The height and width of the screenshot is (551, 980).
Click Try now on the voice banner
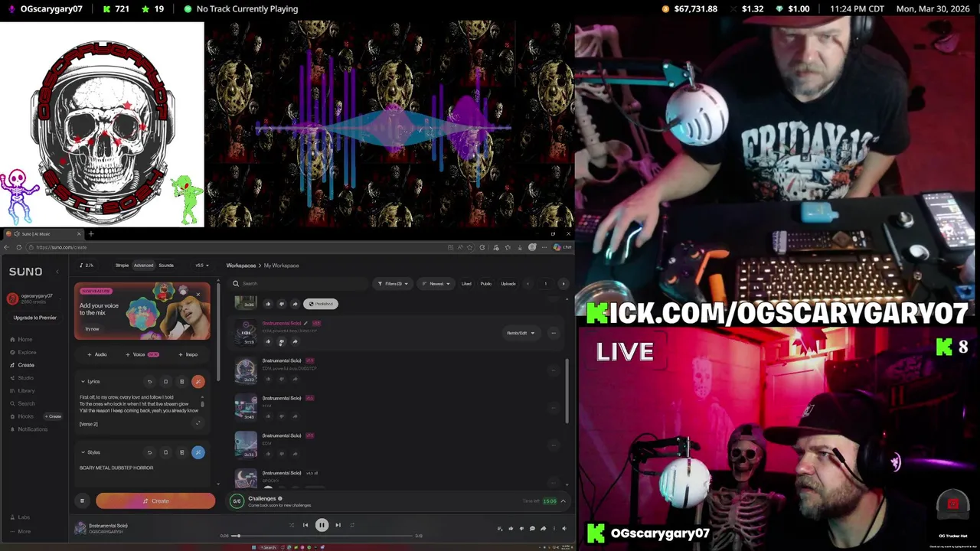coord(92,329)
